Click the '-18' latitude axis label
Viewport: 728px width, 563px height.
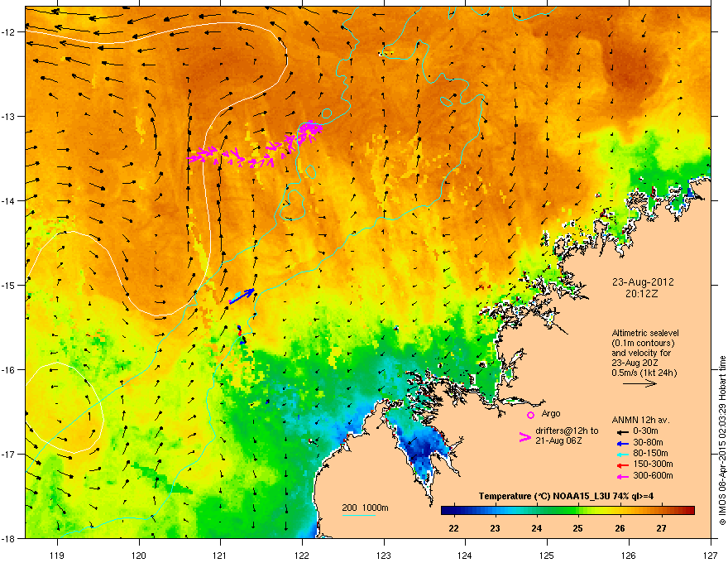tap(9, 538)
